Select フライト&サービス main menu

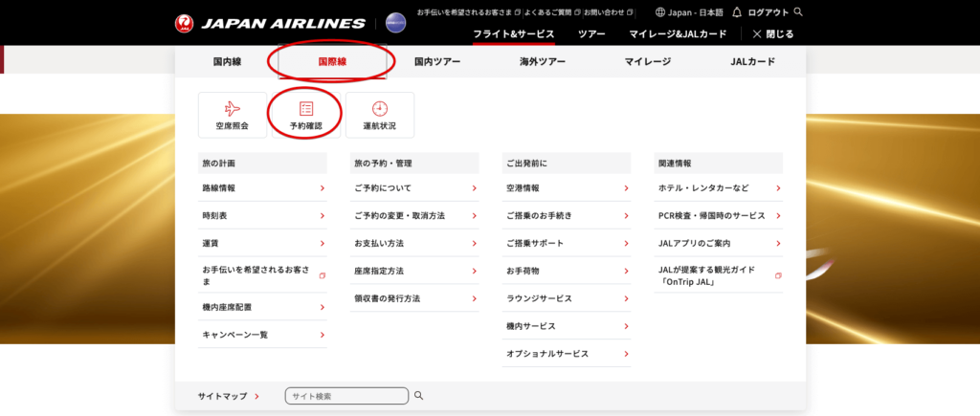(514, 33)
